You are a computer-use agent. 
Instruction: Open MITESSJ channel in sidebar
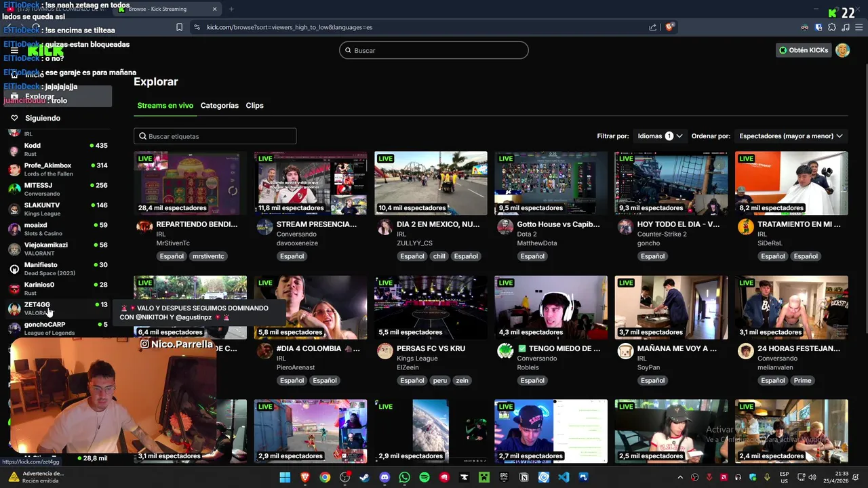58,189
